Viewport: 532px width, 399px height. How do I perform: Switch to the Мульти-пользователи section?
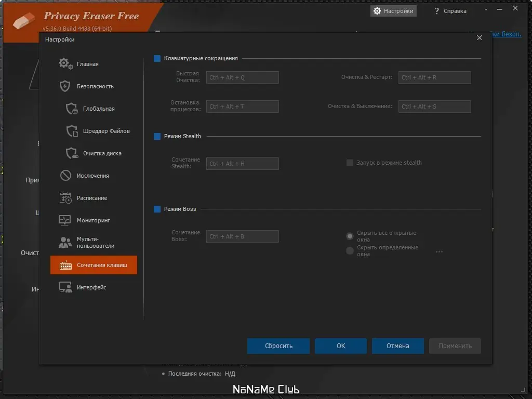(x=94, y=243)
